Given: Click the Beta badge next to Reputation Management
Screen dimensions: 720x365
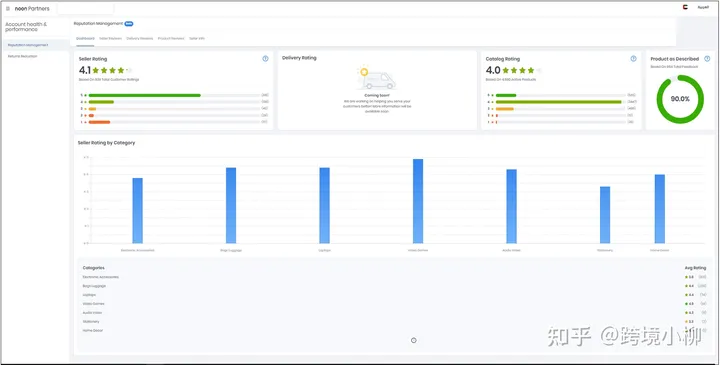Looking at the screenshot, I should point(129,23).
